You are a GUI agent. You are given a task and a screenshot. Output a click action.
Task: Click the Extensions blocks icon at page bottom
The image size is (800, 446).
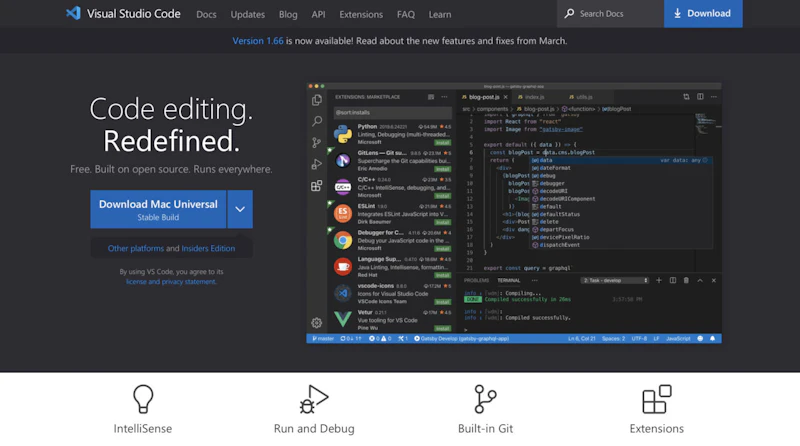pos(657,399)
